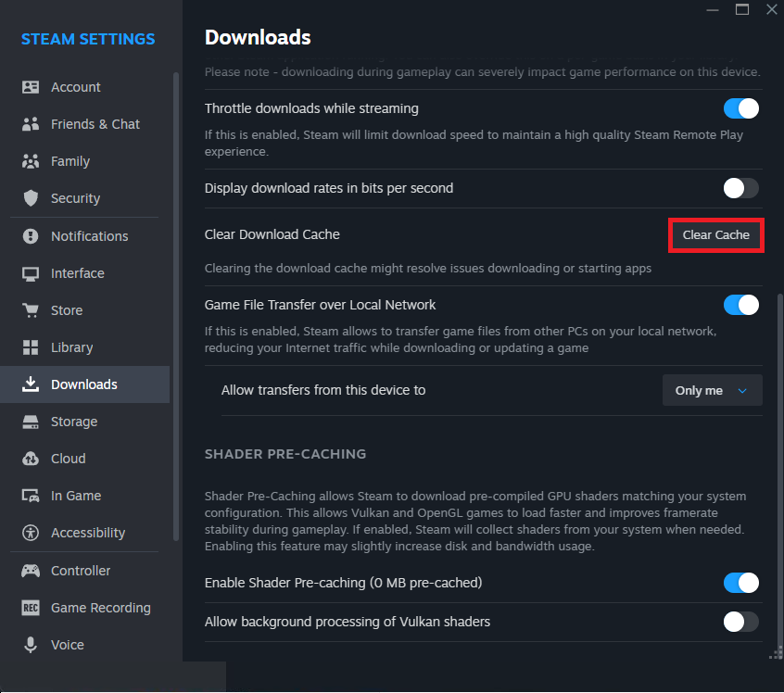Open Storage settings
Screen dimensions: 784x693
click(85, 422)
